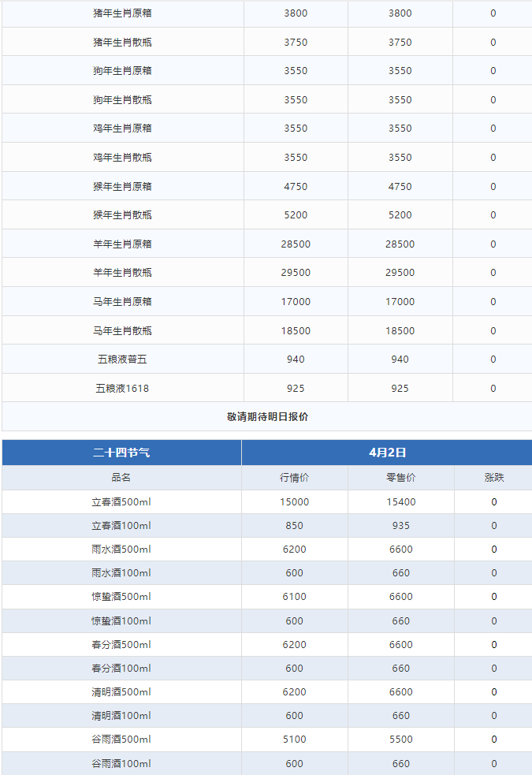Click the 15000 market price of 立春酒500ml
The width and height of the screenshot is (532, 775).
295,501
